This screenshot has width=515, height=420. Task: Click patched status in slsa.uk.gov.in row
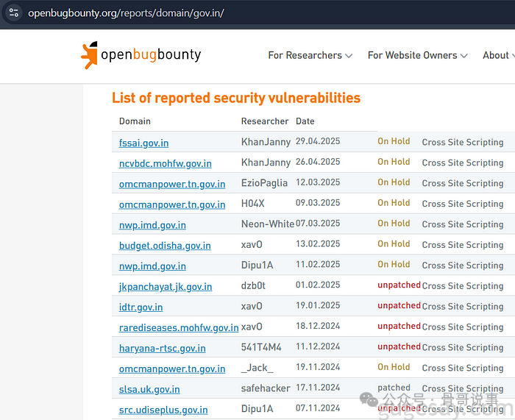(x=394, y=388)
